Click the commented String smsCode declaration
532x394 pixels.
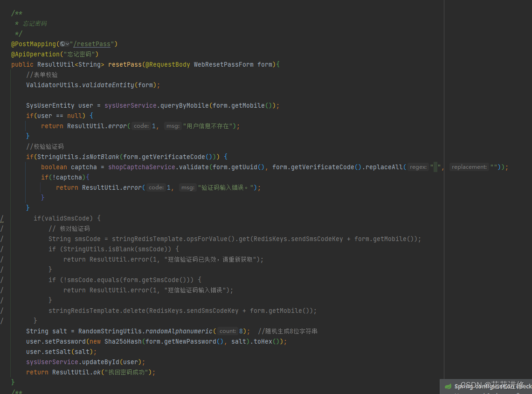tap(235, 239)
